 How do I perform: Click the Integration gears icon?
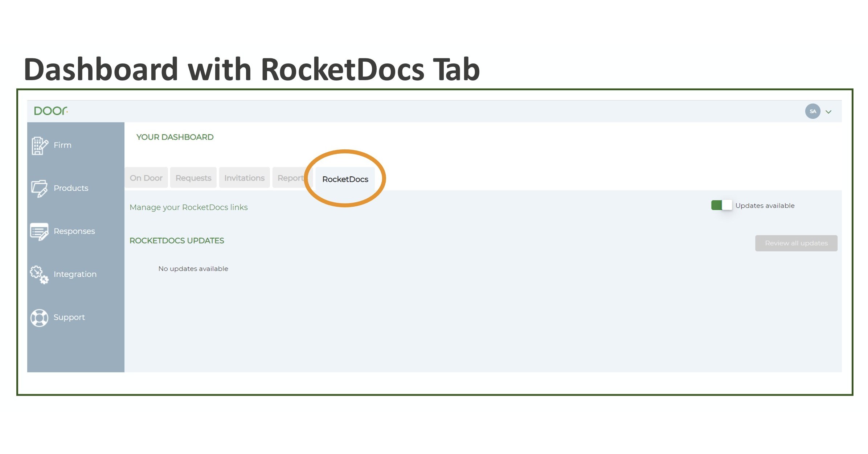click(x=40, y=275)
